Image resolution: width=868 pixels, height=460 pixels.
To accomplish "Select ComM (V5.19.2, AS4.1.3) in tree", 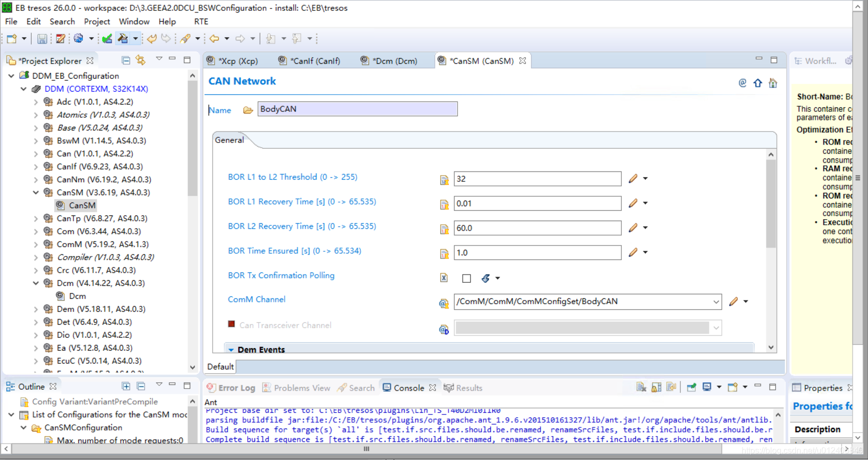I will coord(103,244).
